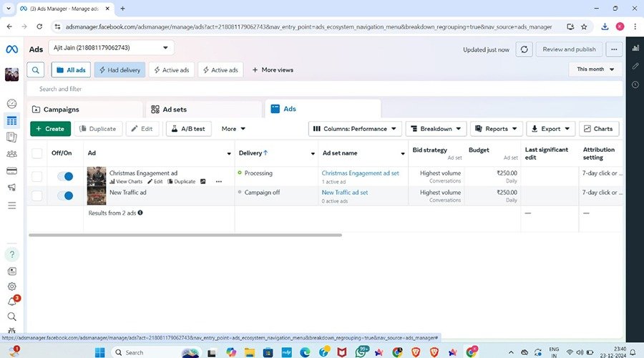Open the New Traffic ad set link
644x358 pixels.
tap(345, 193)
